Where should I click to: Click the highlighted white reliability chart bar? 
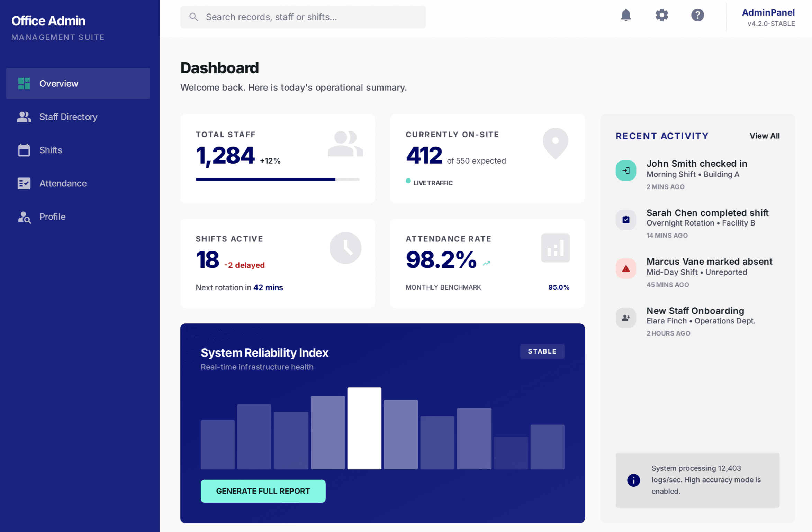pyautogui.click(x=364, y=428)
